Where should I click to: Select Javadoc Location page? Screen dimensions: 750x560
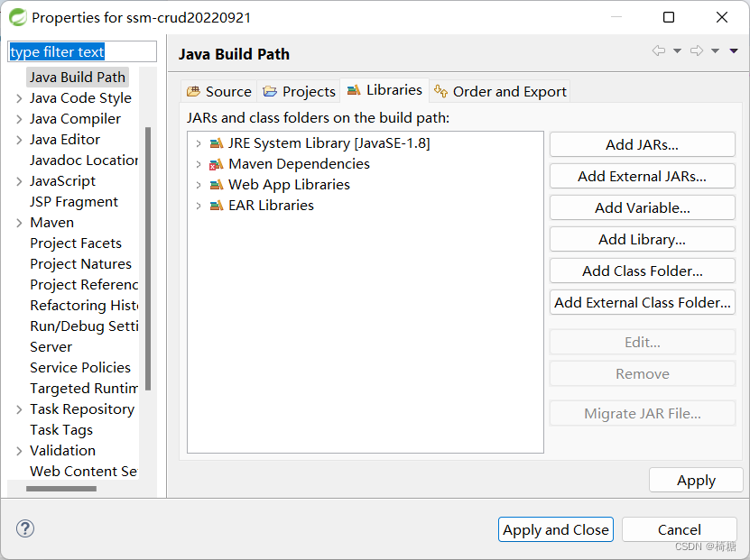coord(84,161)
